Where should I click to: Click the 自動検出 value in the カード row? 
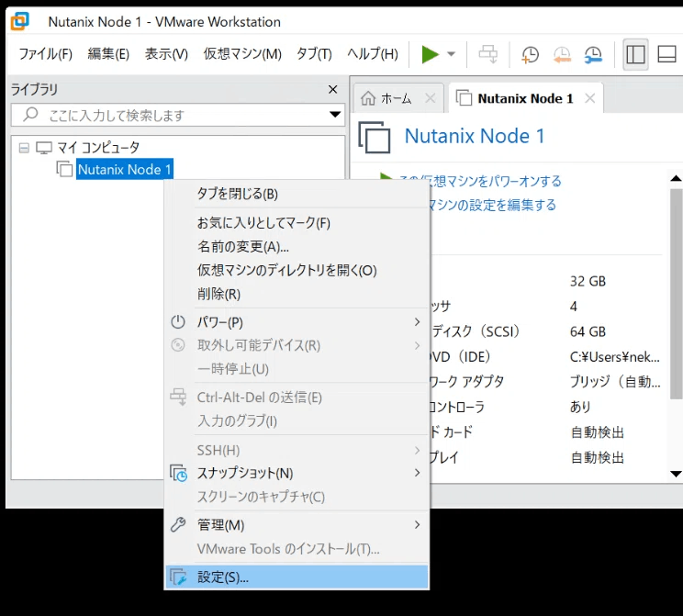coord(598,432)
